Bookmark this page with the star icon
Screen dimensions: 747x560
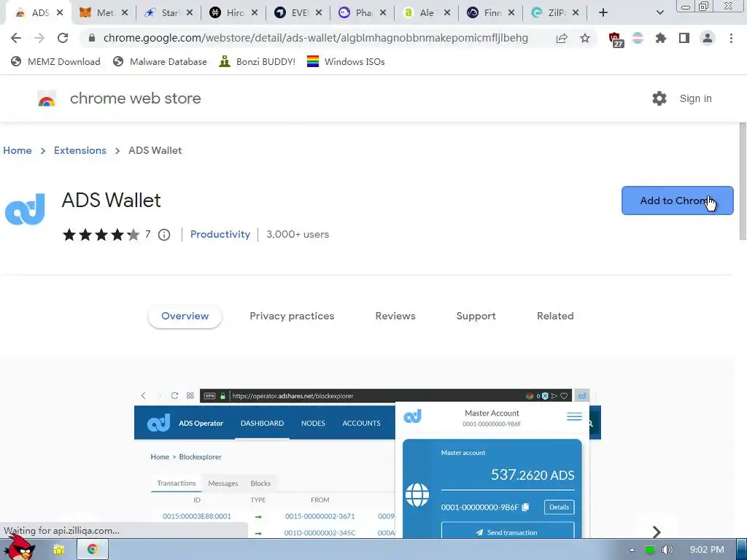pos(585,38)
